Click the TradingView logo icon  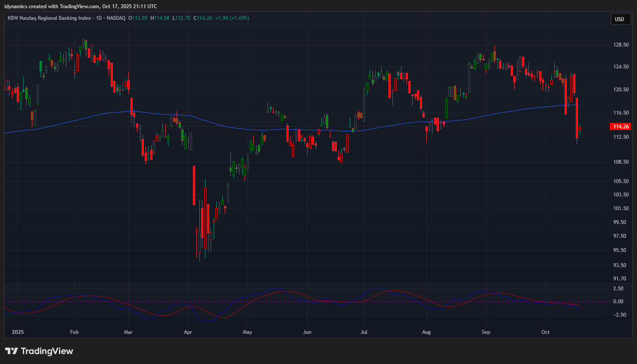(12, 351)
